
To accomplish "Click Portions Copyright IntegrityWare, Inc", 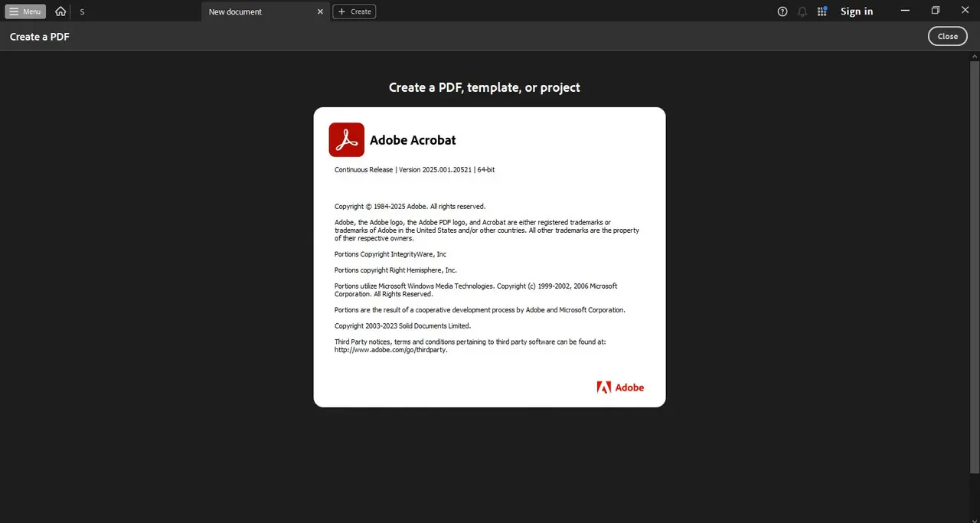I will coord(390,254).
